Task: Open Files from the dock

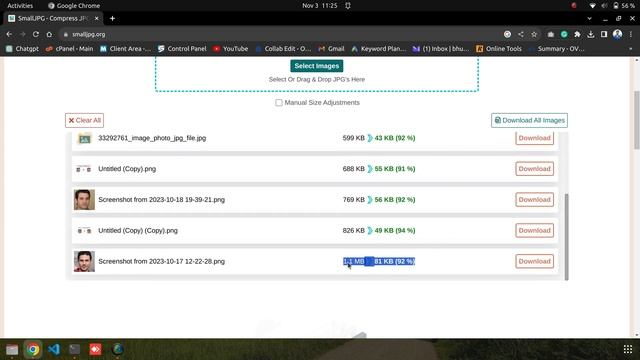Action: click(x=12, y=349)
